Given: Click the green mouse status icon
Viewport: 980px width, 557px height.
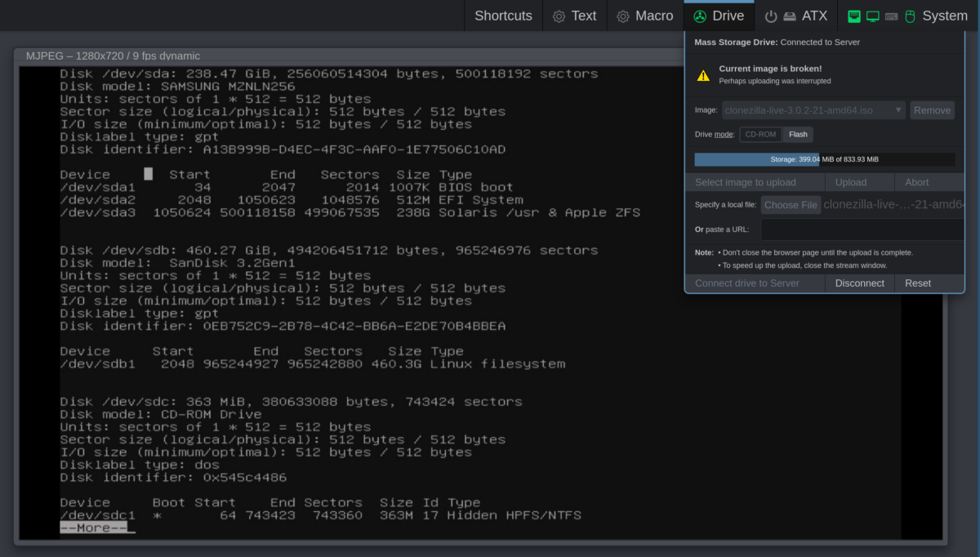Looking at the screenshot, I should [911, 16].
